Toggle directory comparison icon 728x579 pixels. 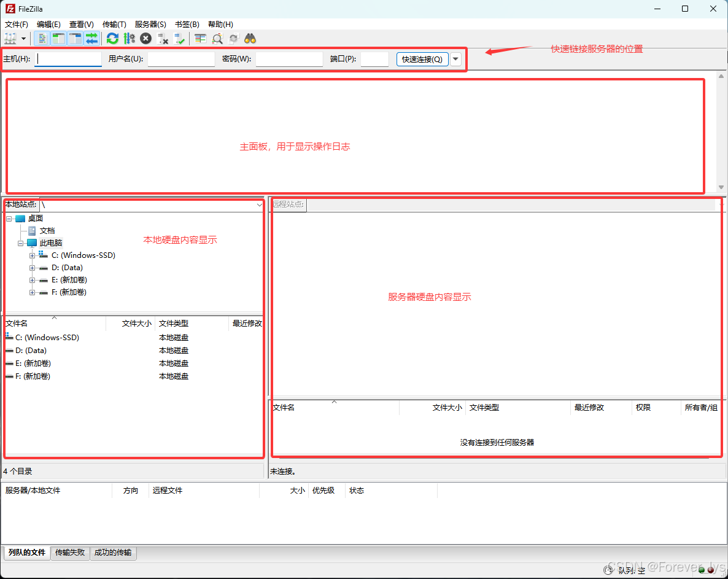click(217, 39)
